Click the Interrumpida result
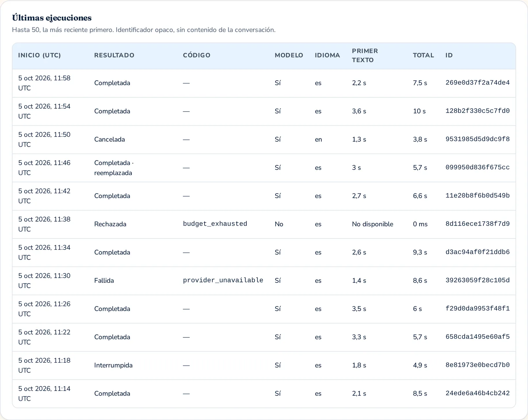Image resolution: width=528 pixels, height=420 pixels. pyautogui.click(x=113, y=365)
